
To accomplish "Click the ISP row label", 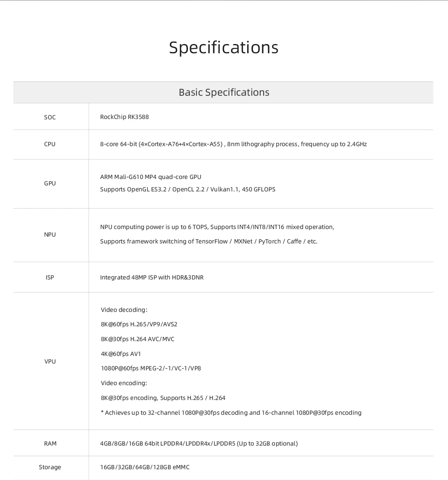I will 50,277.
